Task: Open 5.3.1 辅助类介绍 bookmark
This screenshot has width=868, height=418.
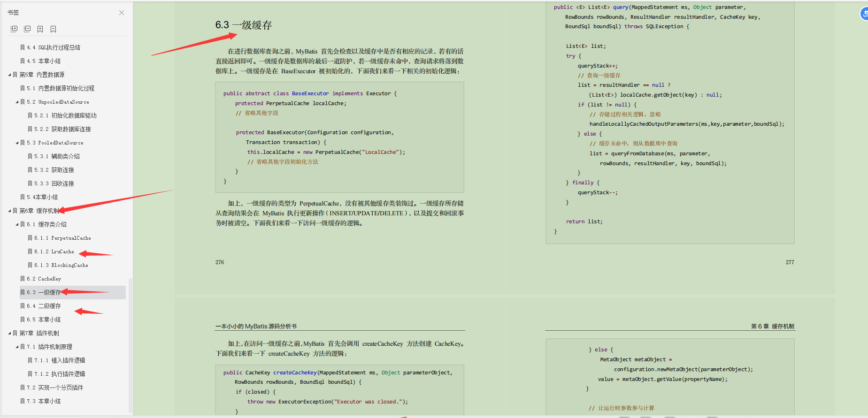Action: point(57,156)
